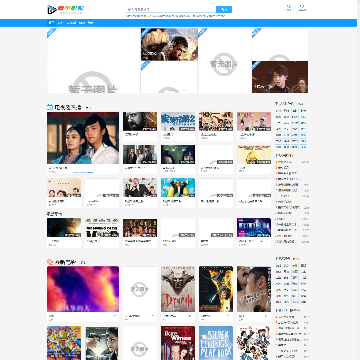This screenshot has width=360, height=360.
Task: Open the black-and-white text poster thumbnail
Action: coord(102,228)
